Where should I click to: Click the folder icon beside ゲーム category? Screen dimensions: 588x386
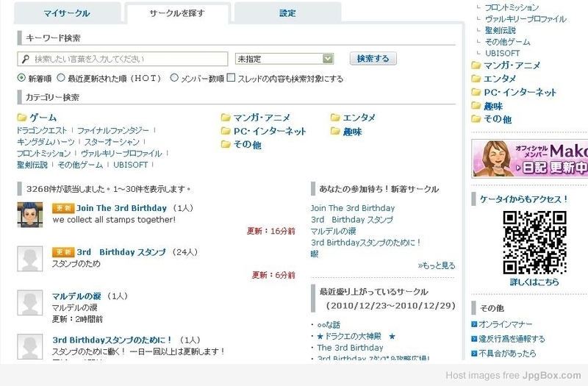(x=21, y=118)
